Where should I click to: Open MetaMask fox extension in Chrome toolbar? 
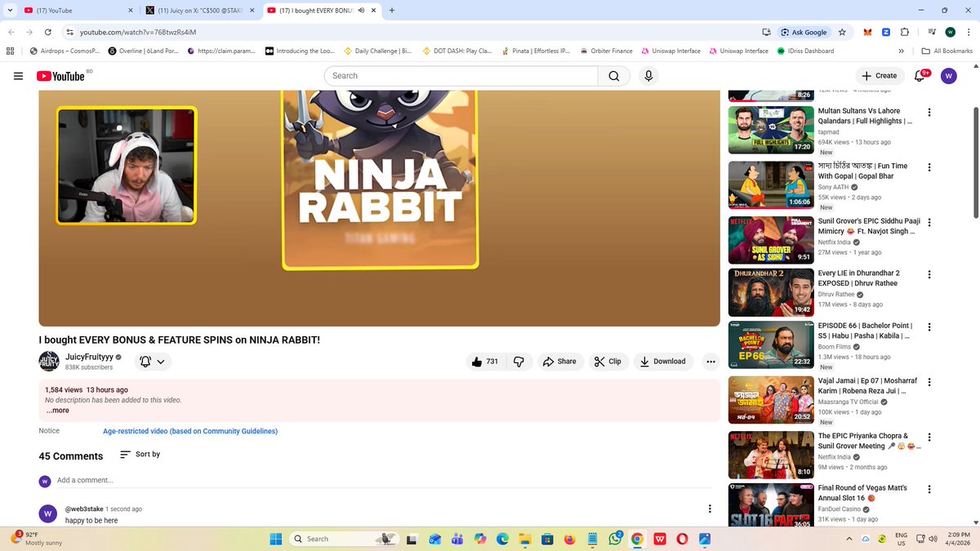(x=867, y=32)
